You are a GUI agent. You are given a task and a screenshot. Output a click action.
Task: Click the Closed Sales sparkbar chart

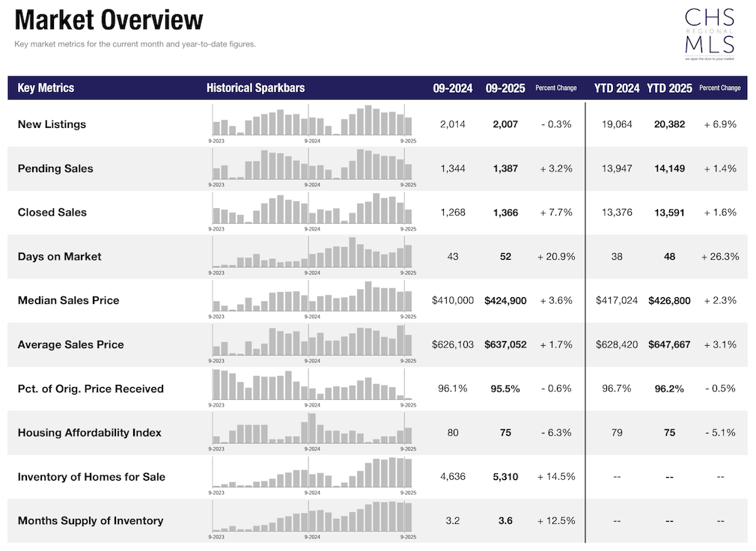[311, 210]
